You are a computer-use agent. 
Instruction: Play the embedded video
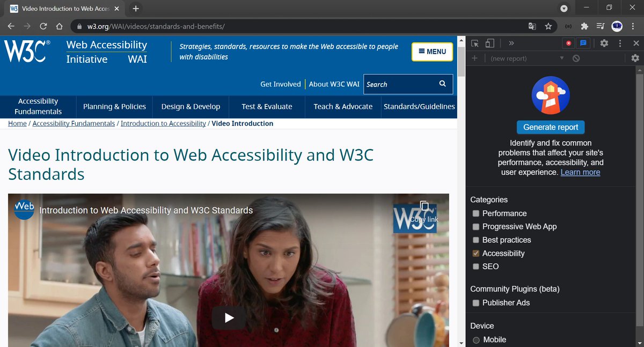coord(229,318)
